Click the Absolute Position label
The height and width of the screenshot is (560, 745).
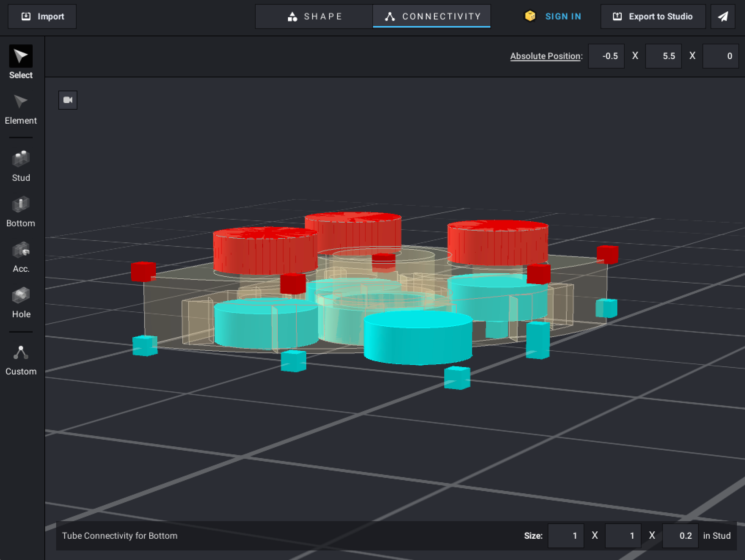tap(546, 56)
